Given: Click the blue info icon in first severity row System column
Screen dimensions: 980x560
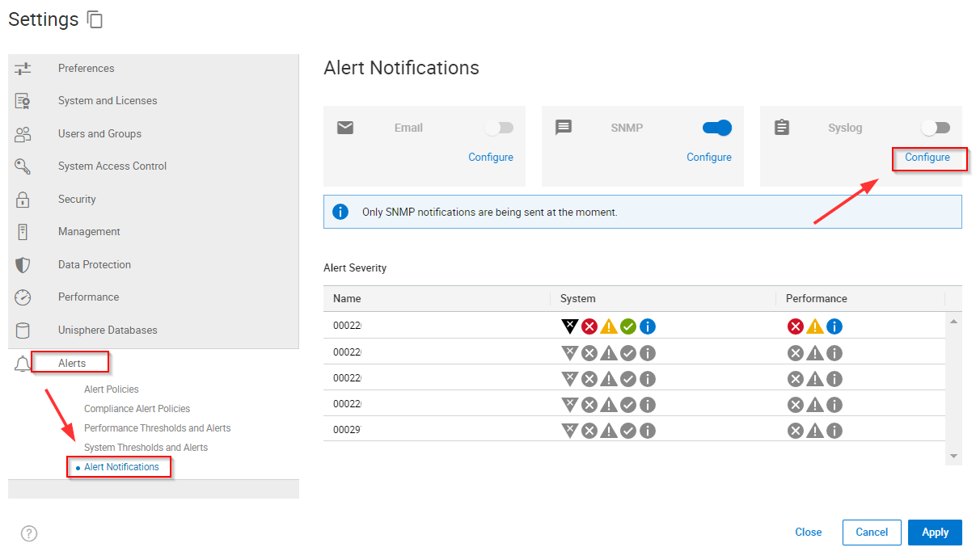Looking at the screenshot, I should [648, 326].
